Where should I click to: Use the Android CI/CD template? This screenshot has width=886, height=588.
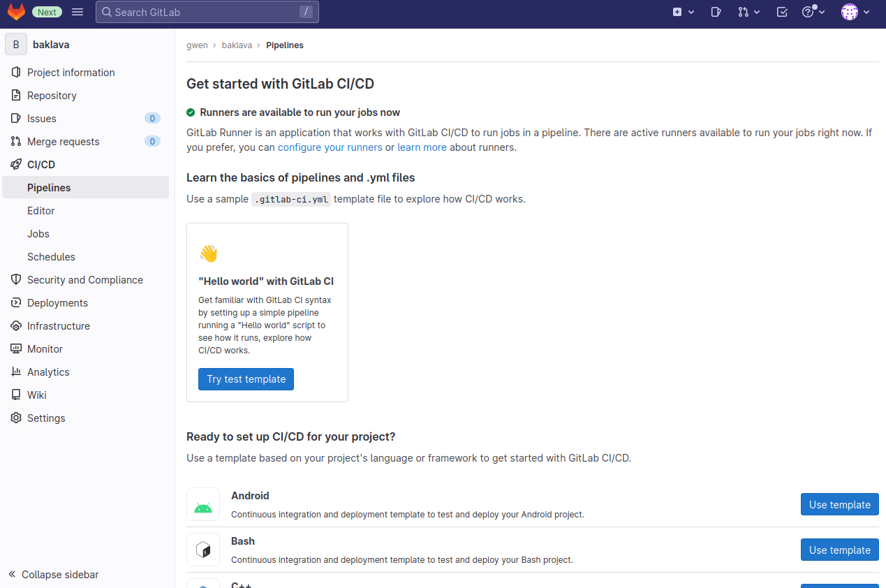click(839, 504)
